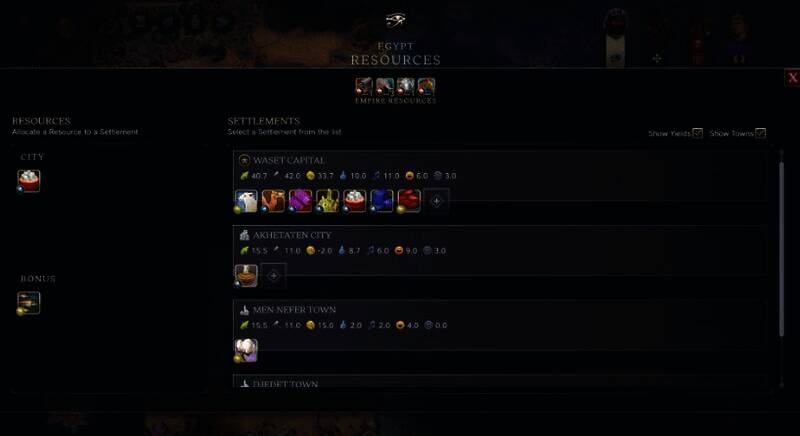Screen dimensions: 800x436
Task: Click the settlements list scrollbar
Action: 782,248
